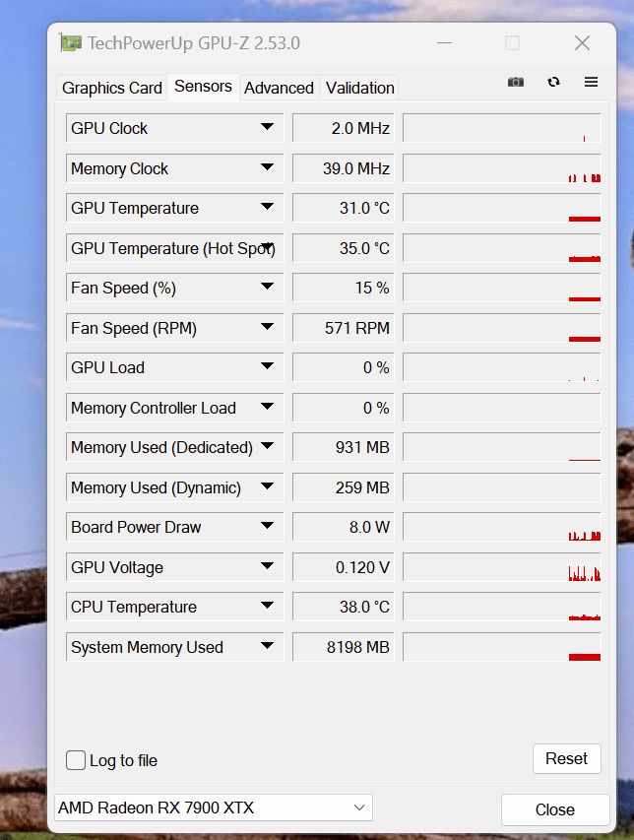Viewport: 634px width, 840px height.
Task: Minimize the GPU-Z window
Action: pyautogui.click(x=444, y=43)
